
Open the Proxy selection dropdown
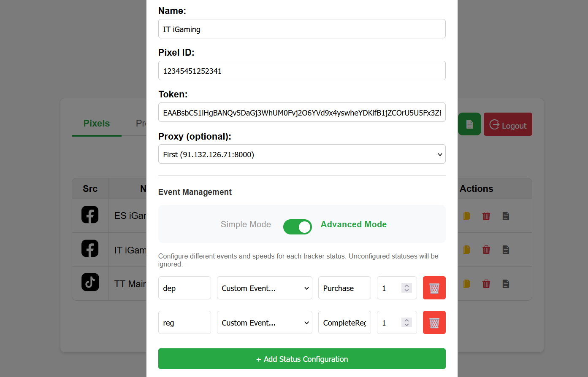point(302,154)
